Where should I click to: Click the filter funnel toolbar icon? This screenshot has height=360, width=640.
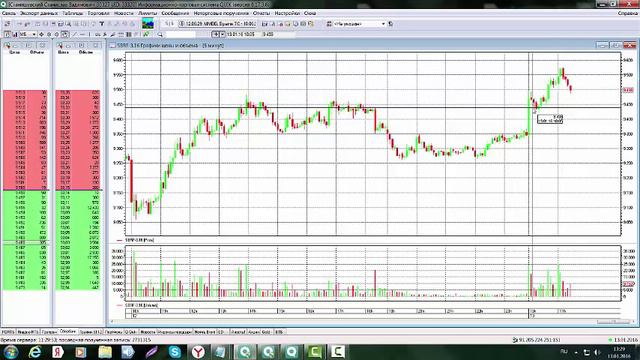[102, 24]
